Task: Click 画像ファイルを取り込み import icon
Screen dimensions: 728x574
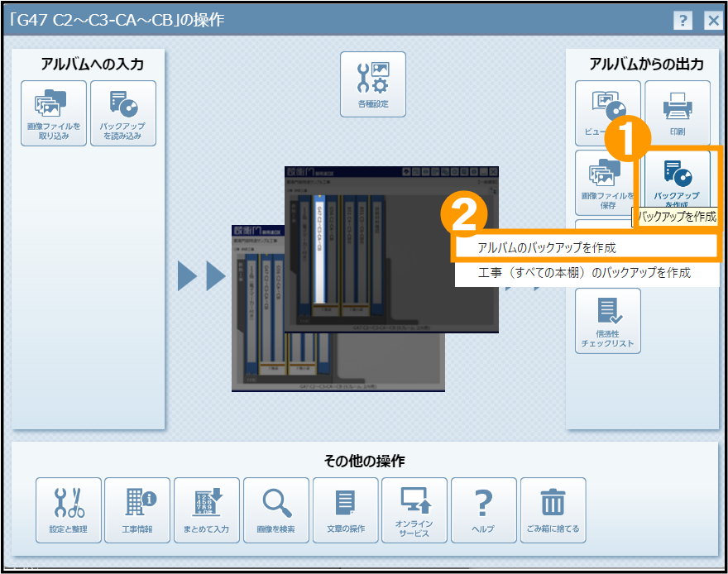Action: pos(54,113)
